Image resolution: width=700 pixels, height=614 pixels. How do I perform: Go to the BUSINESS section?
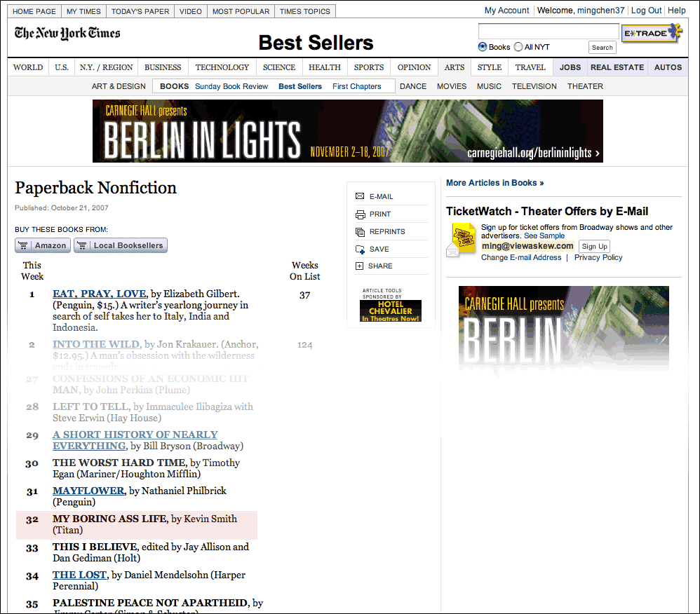[163, 67]
